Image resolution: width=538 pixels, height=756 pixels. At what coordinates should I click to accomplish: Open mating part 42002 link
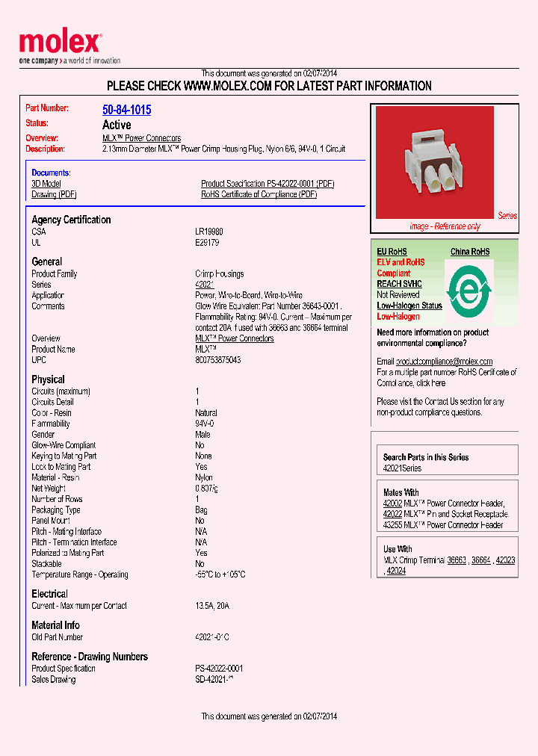tap(392, 504)
